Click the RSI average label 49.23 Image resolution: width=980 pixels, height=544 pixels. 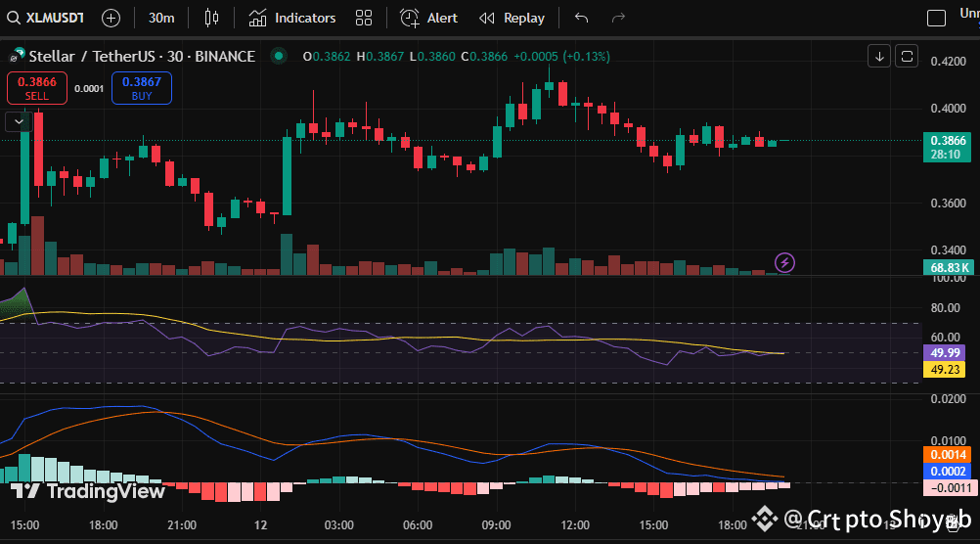click(945, 370)
